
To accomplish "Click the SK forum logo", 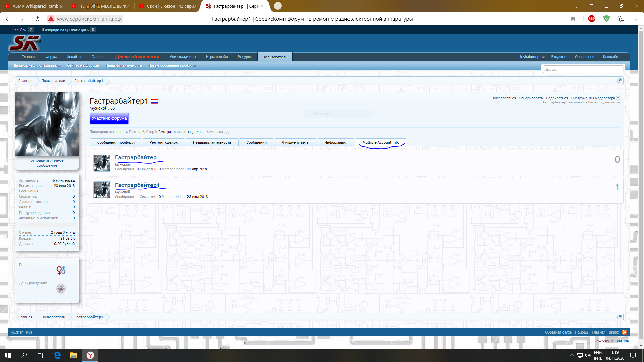I will (x=24, y=43).
